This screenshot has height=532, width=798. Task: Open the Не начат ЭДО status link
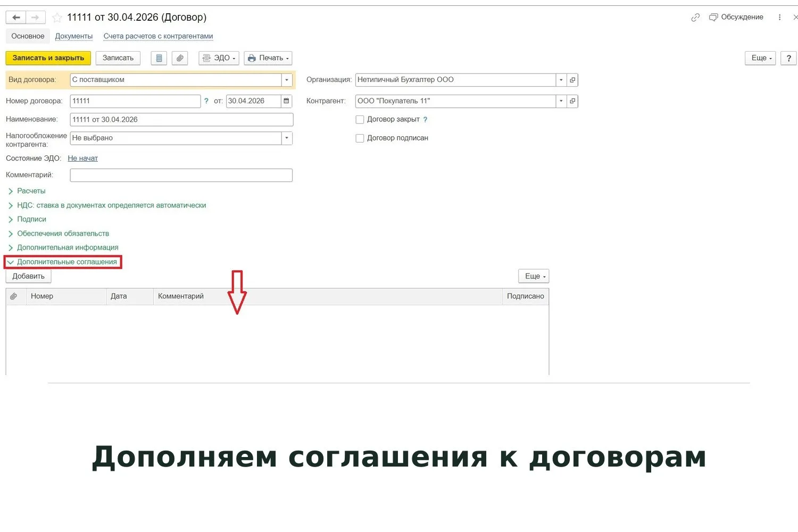tap(82, 159)
